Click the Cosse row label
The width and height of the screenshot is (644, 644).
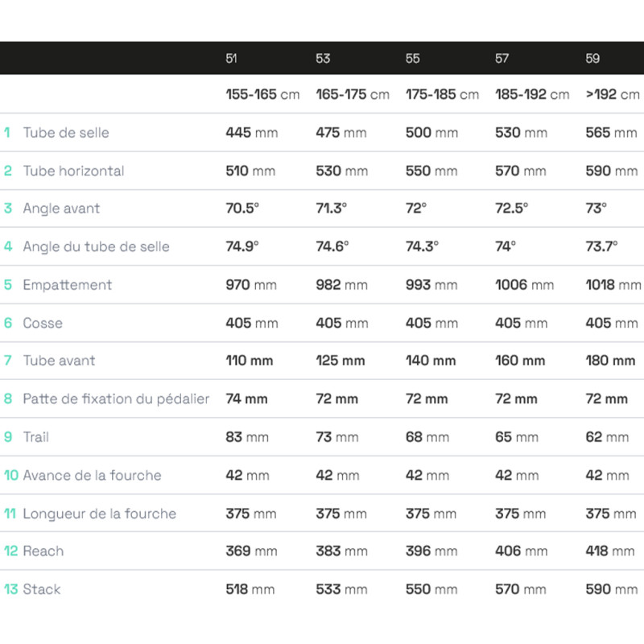[x=43, y=323]
